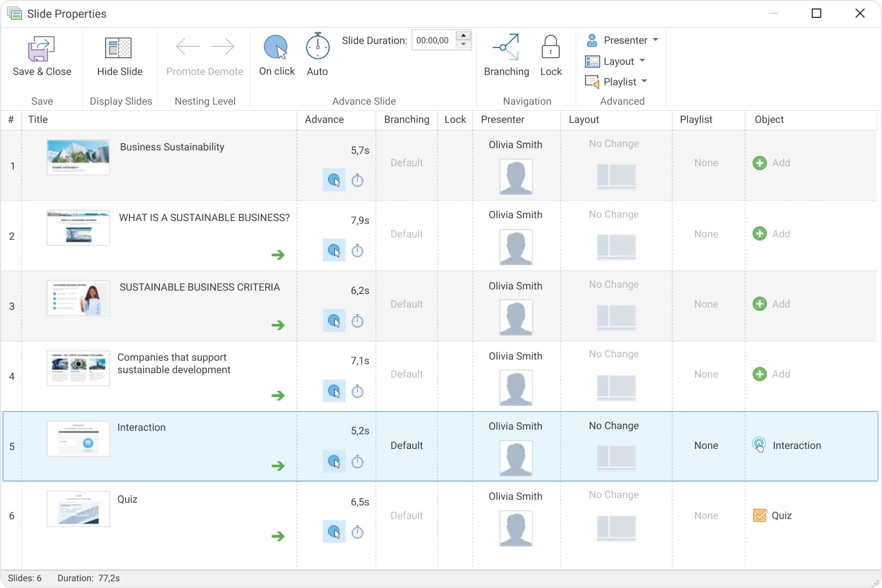Select the On click advance button

pos(276,47)
